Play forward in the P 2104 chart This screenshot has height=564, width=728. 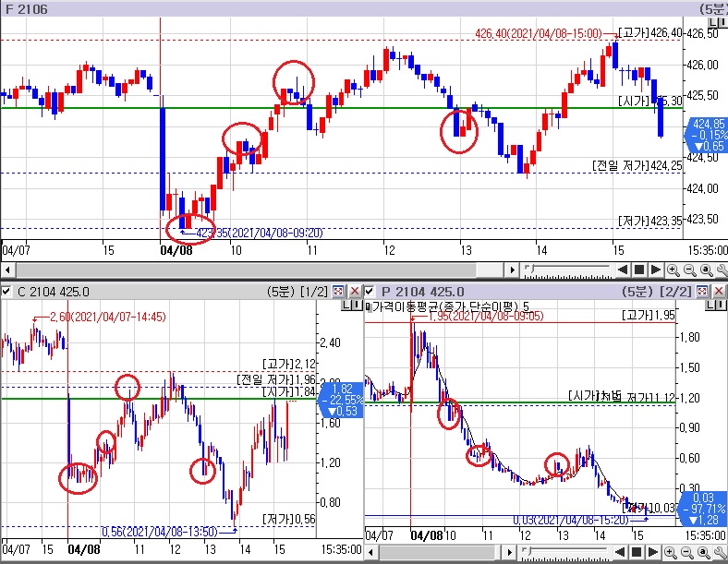[x=653, y=552]
